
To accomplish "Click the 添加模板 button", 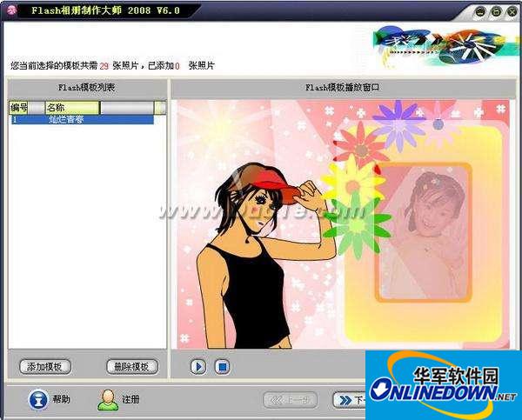I will [x=45, y=367].
